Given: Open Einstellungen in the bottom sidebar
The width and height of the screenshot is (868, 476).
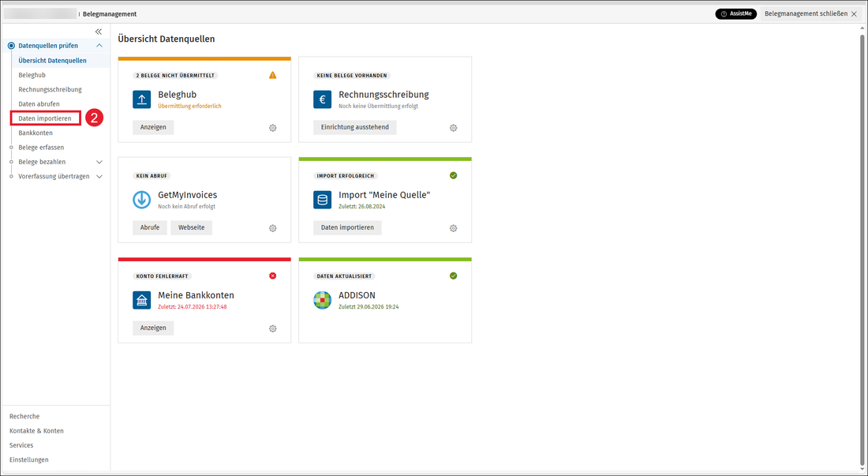Looking at the screenshot, I should pos(28,459).
